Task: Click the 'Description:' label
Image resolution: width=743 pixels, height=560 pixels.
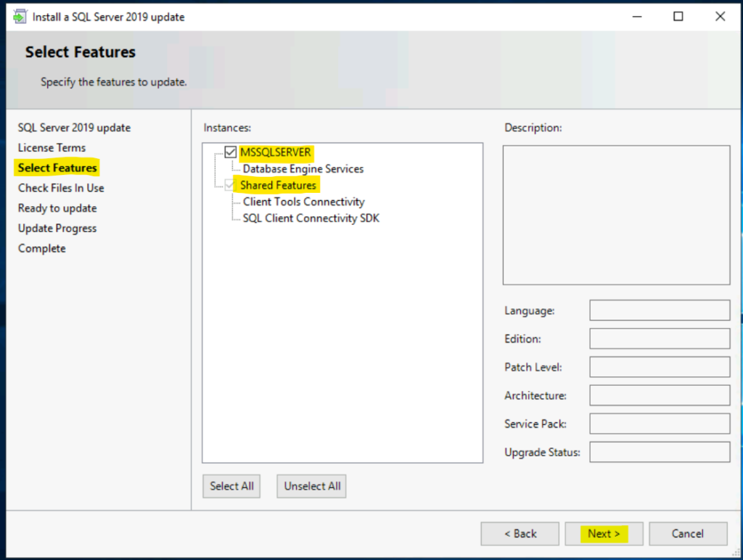Action: point(533,128)
